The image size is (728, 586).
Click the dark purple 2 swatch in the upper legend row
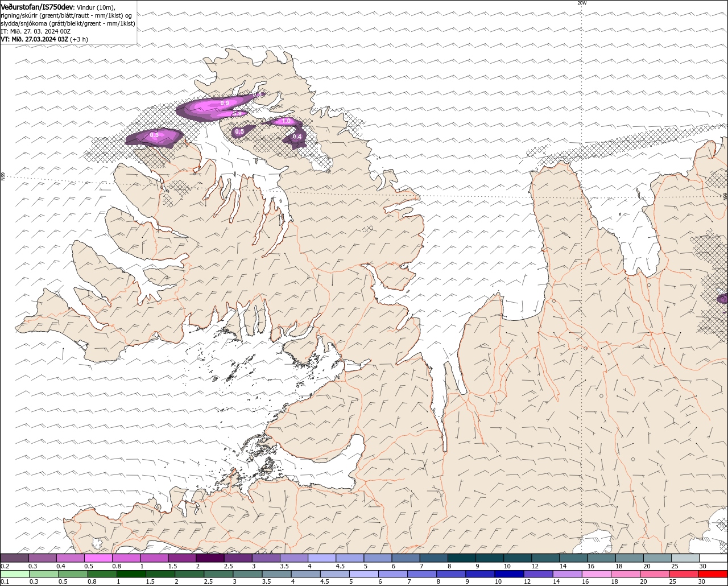[210, 558]
